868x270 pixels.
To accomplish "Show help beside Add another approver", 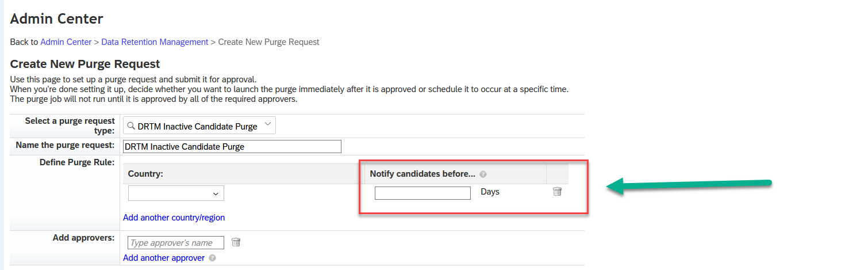I will [213, 258].
